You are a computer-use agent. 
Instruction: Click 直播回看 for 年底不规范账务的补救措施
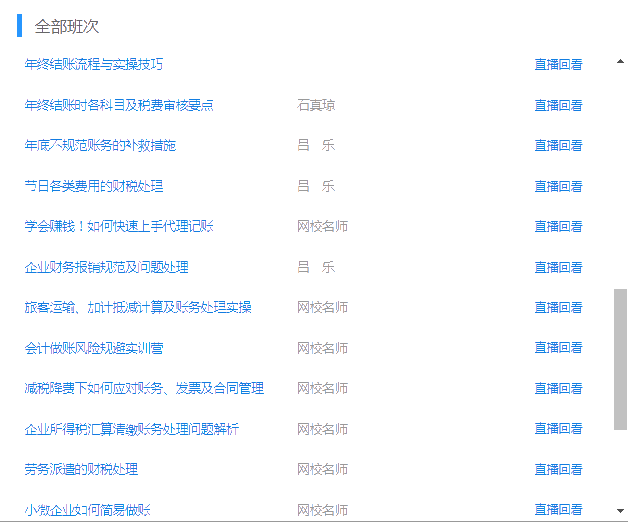click(558, 145)
